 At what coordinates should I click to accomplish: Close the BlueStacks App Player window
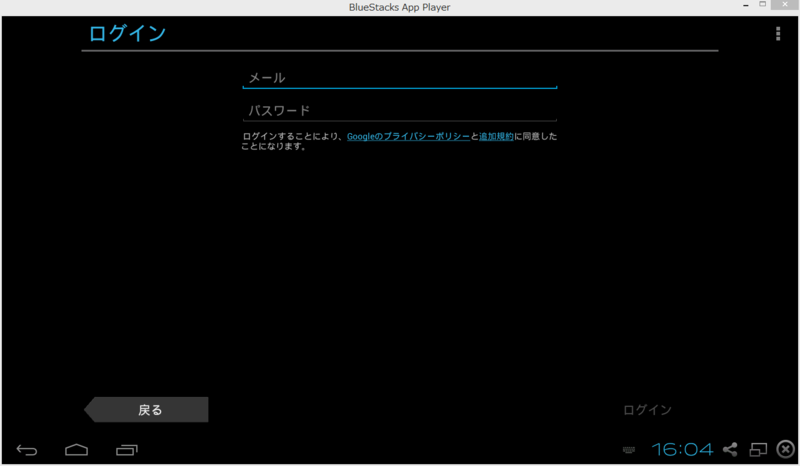(785, 5)
